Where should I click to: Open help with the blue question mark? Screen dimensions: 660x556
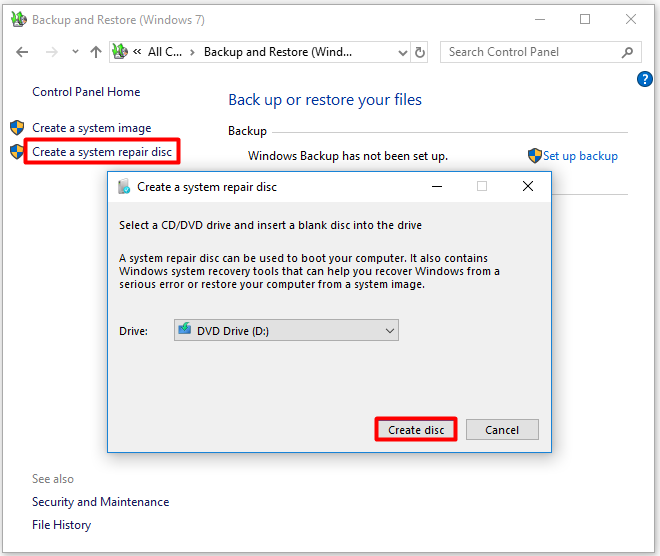[x=644, y=79]
